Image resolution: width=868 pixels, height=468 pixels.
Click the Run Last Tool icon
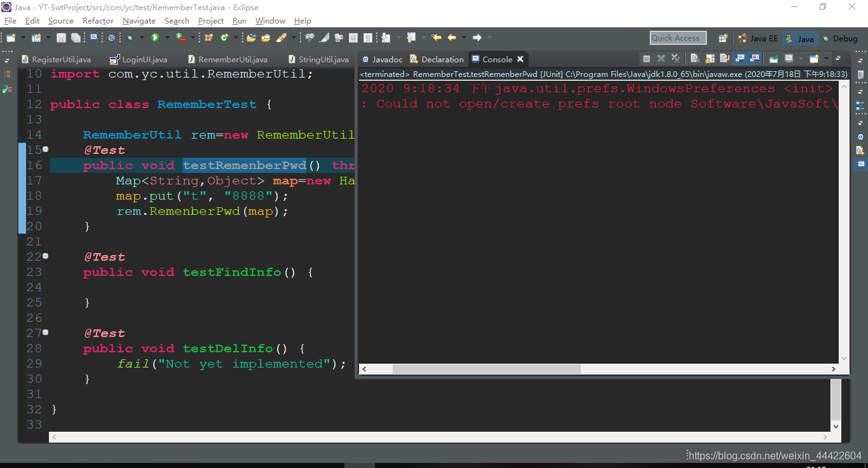[x=180, y=38]
